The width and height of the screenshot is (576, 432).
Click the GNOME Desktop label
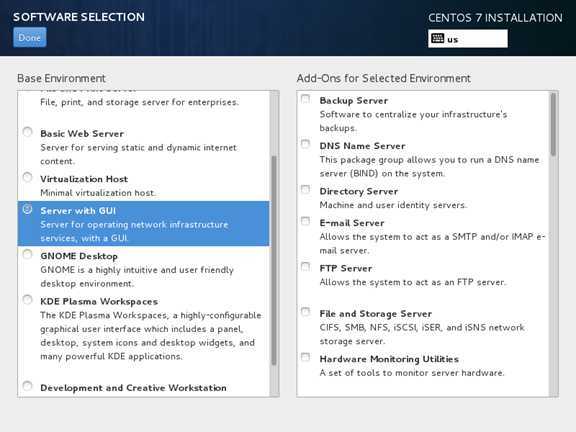coord(79,256)
